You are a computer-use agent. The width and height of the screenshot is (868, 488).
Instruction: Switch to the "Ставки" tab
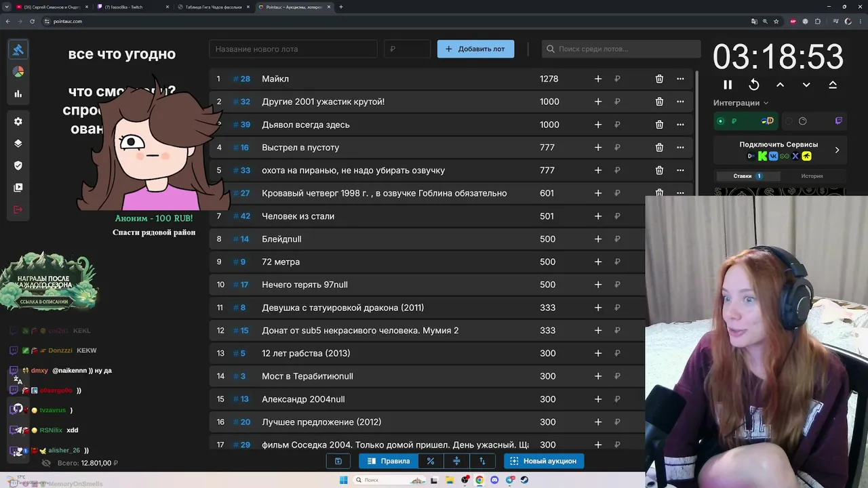click(x=747, y=176)
